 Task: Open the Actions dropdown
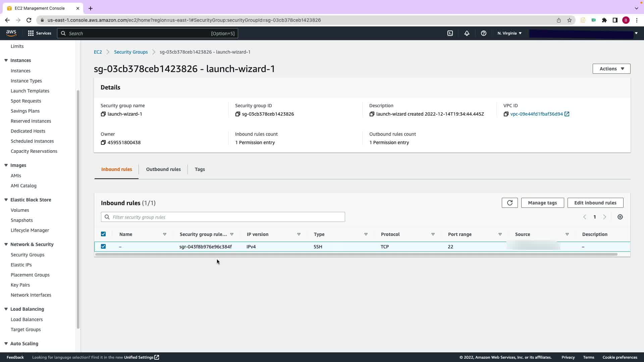[611, 69]
